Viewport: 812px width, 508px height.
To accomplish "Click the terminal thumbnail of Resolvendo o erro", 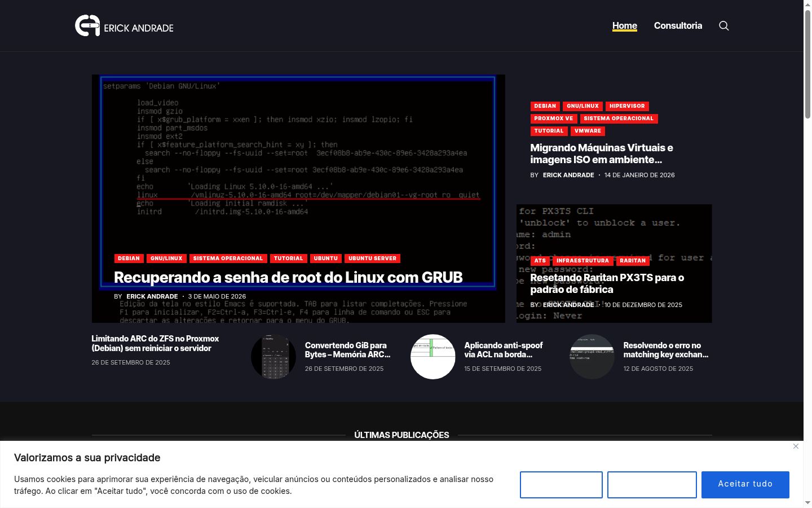I will [x=592, y=357].
